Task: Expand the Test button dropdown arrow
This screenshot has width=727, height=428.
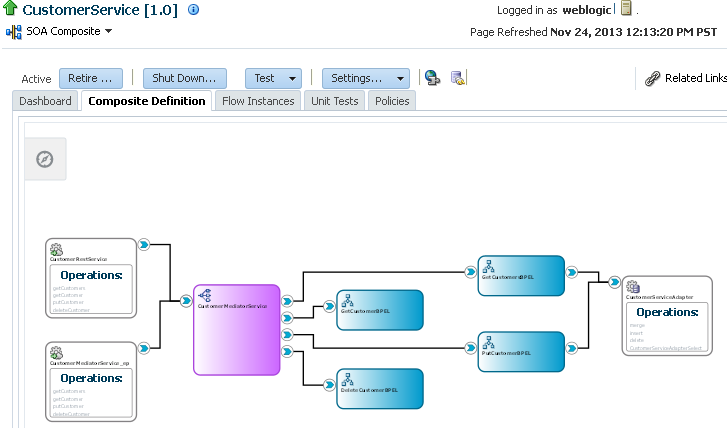Action: pyautogui.click(x=292, y=79)
